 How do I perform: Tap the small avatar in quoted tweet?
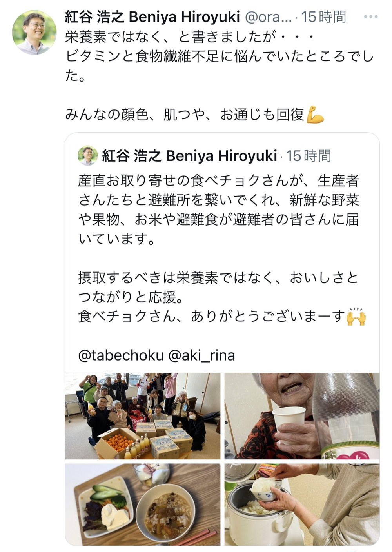(88, 155)
